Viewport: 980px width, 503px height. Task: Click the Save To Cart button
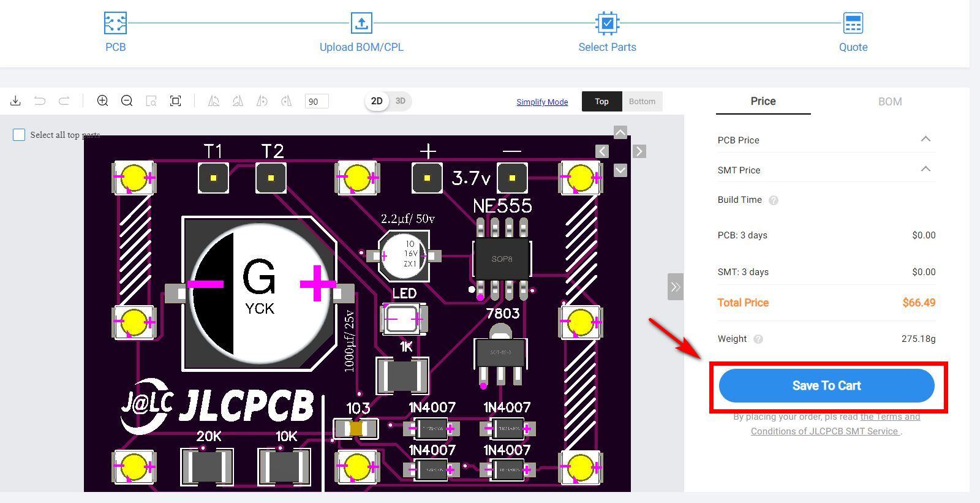coord(826,385)
